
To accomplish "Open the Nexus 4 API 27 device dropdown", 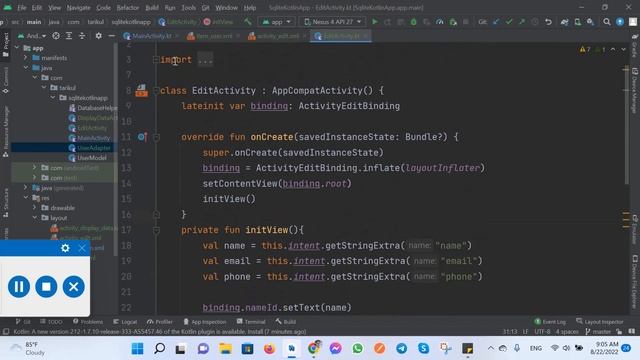I will pyautogui.click(x=333, y=22).
